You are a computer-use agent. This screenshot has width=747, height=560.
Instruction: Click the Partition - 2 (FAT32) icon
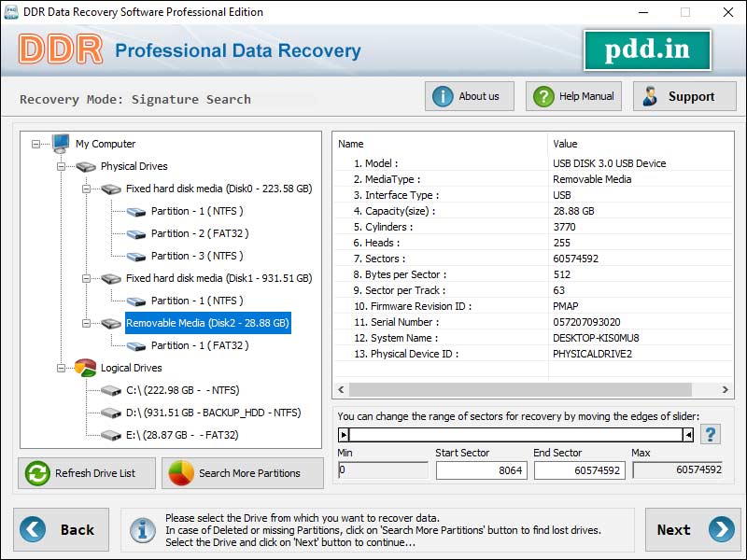tap(136, 234)
